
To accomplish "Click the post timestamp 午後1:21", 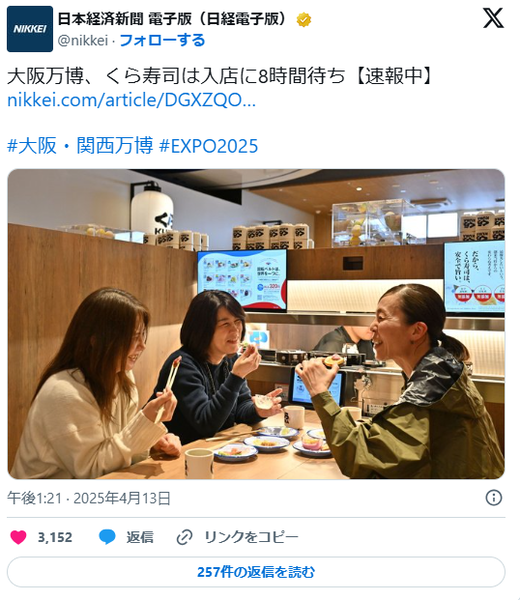I will click(x=34, y=498).
